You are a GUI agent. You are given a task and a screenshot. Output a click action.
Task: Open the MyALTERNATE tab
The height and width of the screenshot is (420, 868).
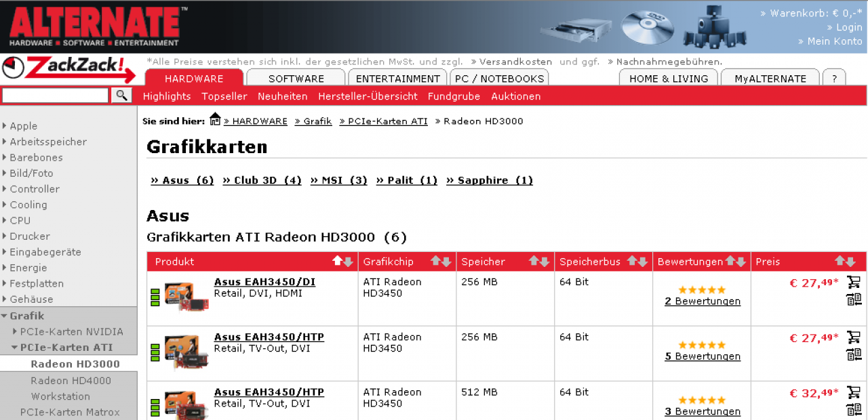(770, 78)
